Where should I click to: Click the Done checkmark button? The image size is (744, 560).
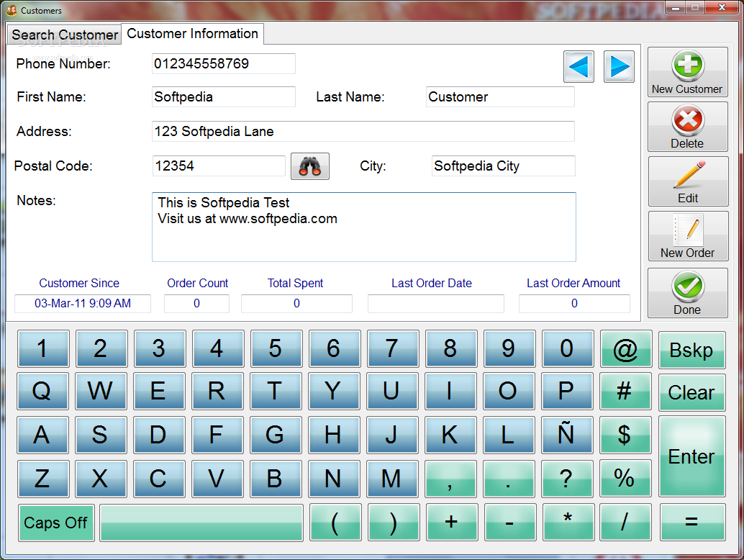coord(688,293)
